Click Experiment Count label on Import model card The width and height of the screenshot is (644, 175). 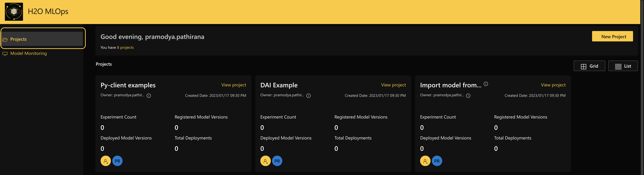click(438, 117)
